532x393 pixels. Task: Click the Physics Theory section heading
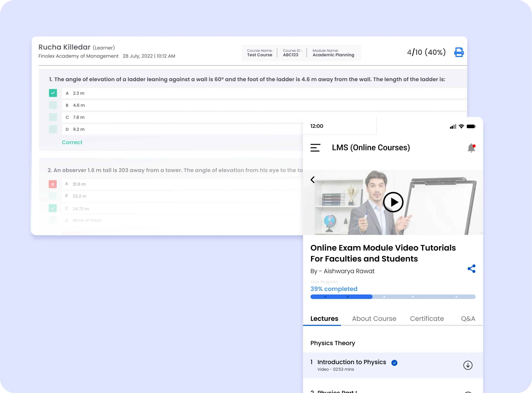(332, 343)
